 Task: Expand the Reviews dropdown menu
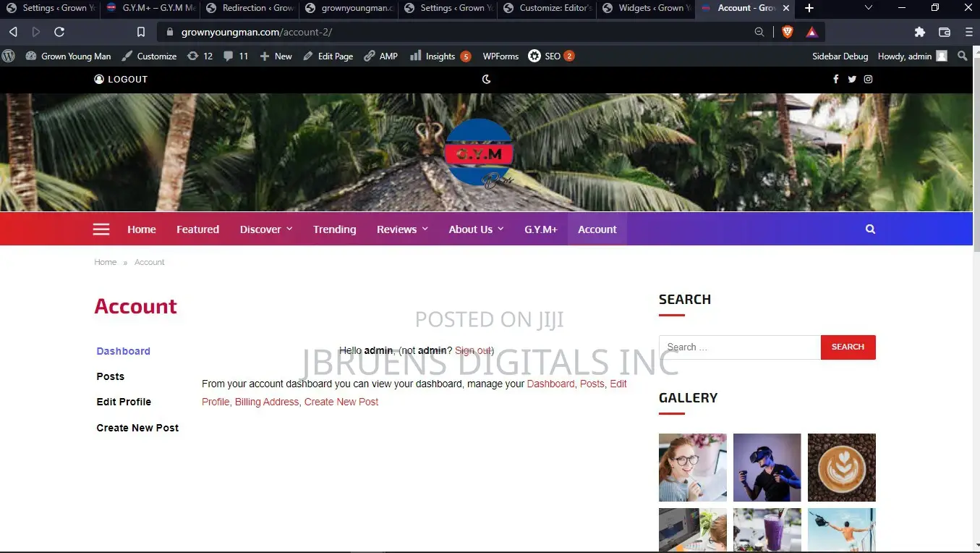coord(402,229)
